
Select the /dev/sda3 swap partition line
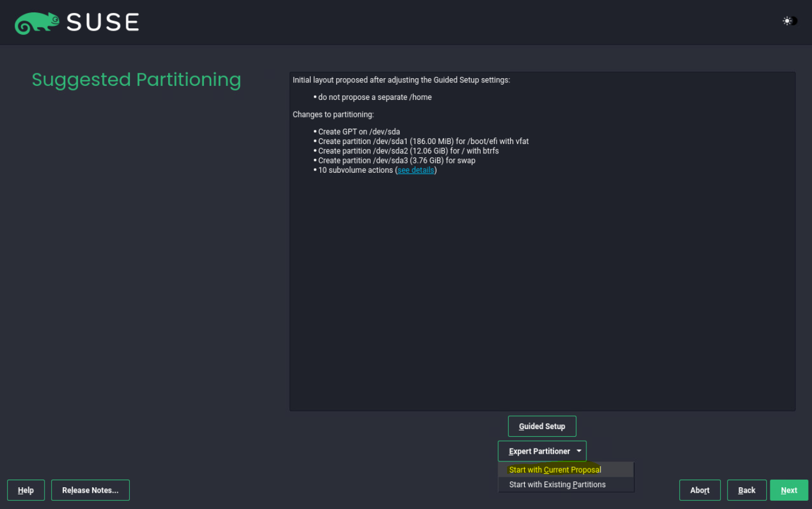(396, 160)
